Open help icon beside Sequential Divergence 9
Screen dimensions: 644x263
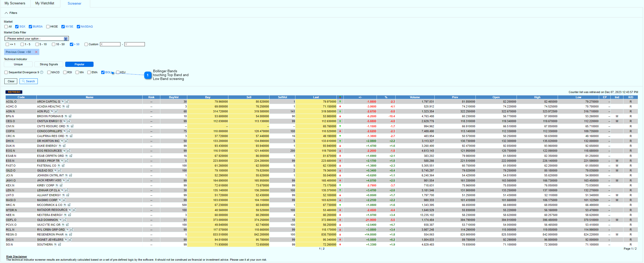(42, 72)
